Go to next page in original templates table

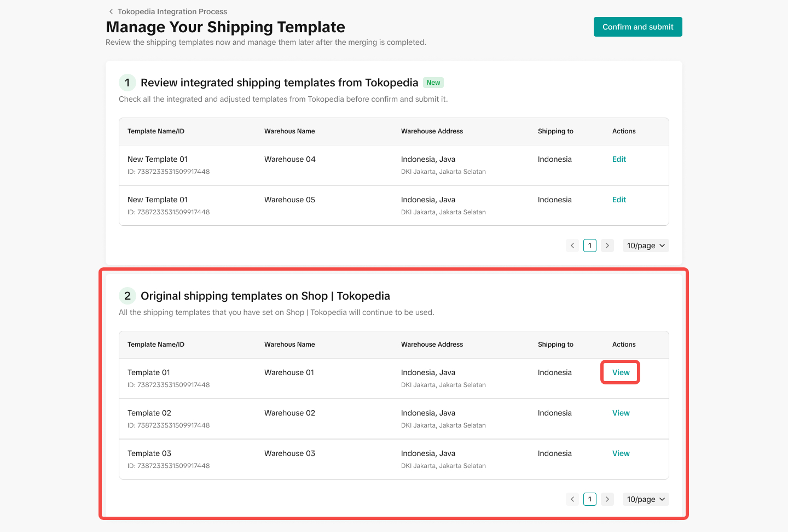coord(607,499)
